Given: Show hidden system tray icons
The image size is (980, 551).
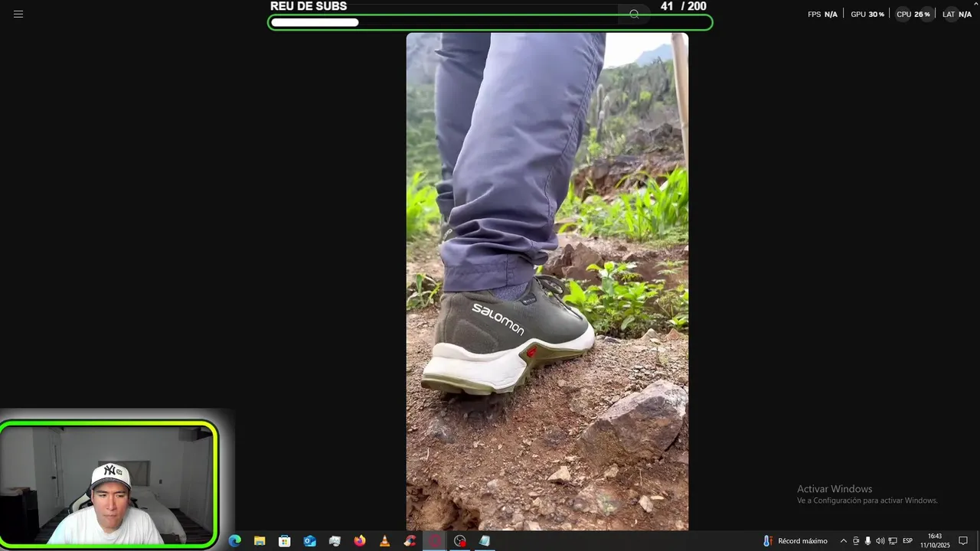Looking at the screenshot, I should [x=844, y=541].
